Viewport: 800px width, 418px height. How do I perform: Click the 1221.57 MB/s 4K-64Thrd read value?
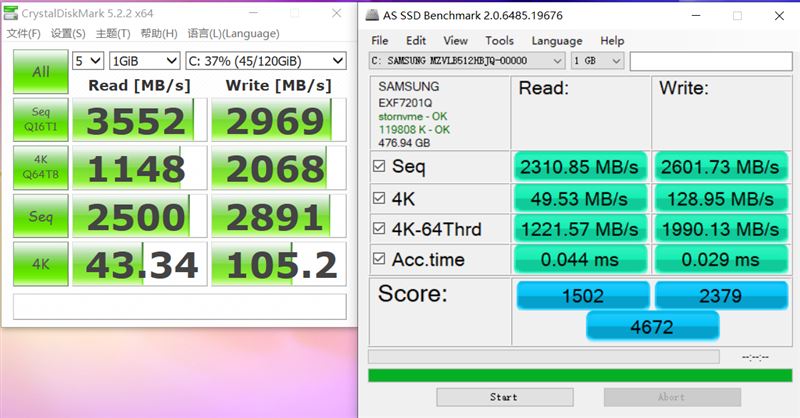(x=580, y=229)
